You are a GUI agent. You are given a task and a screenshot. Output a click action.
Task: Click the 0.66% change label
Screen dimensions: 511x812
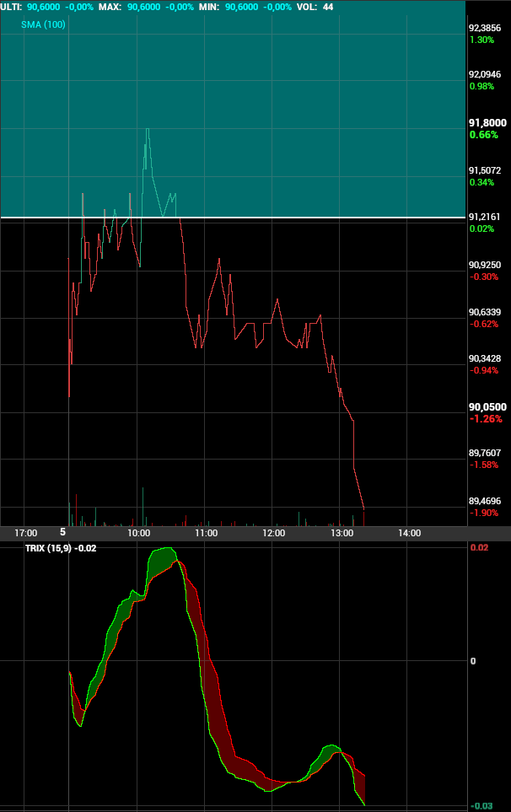coord(483,135)
